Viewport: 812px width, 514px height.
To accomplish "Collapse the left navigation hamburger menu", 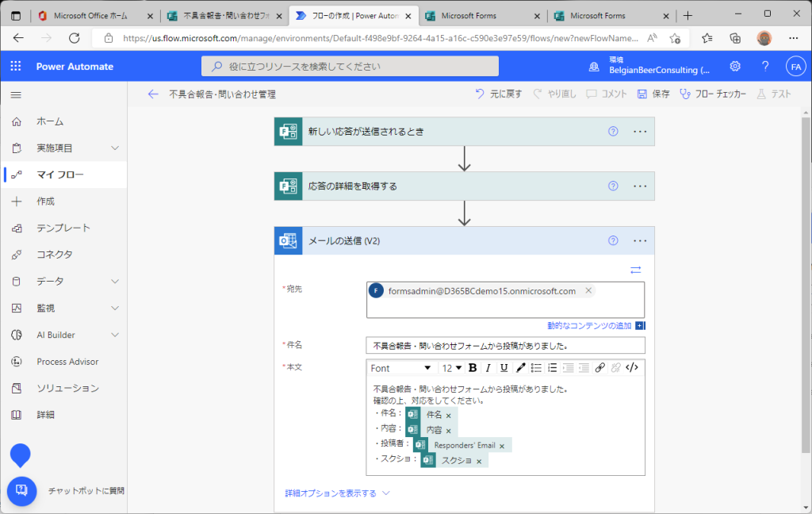I will [16, 95].
